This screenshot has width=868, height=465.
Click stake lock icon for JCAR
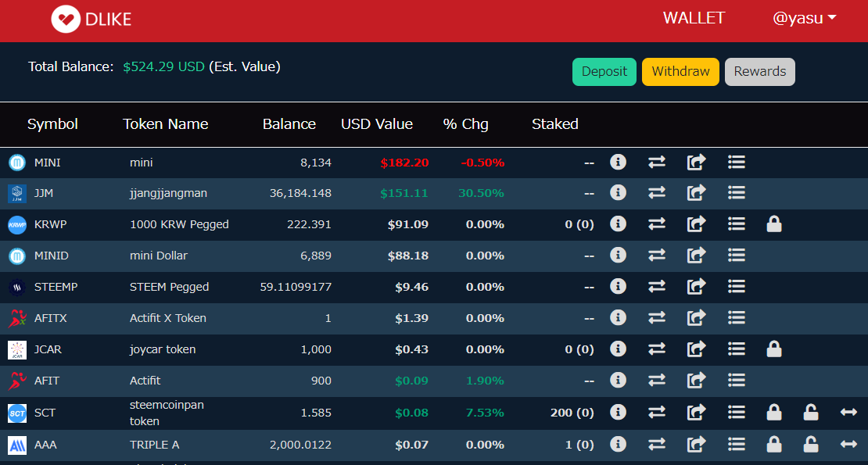click(x=774, y=349)
